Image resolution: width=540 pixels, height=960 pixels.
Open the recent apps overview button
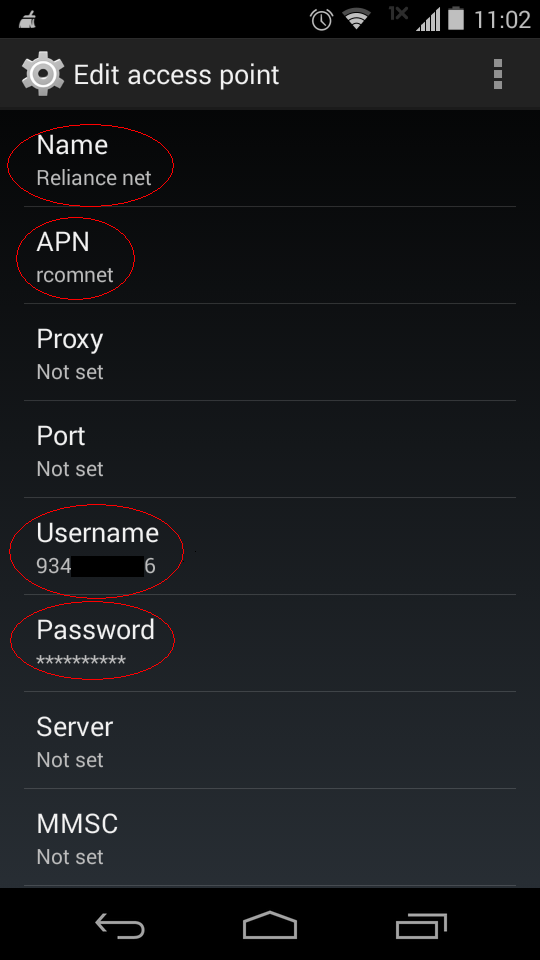click(421, 924)
